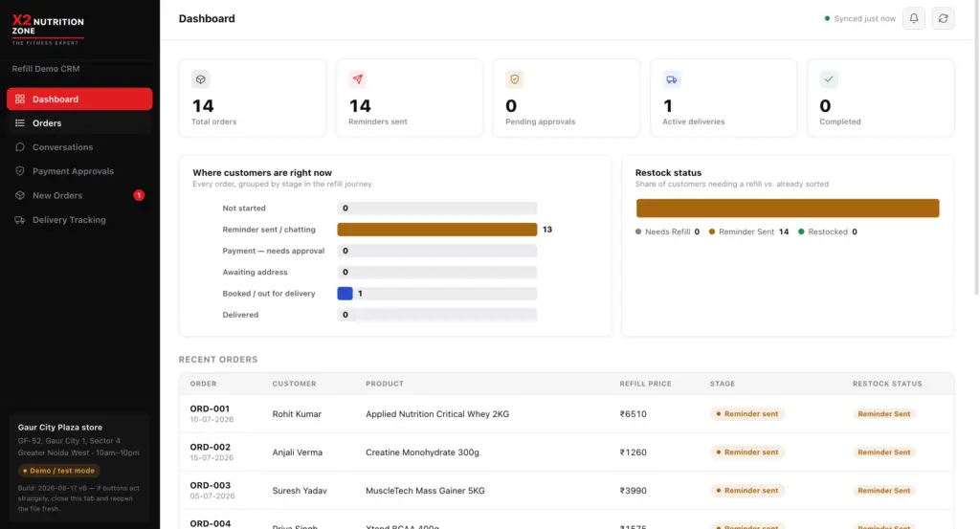
Task: Click ORD-002 Reminder Sent restock status badge
Action: tap(883, 452)
